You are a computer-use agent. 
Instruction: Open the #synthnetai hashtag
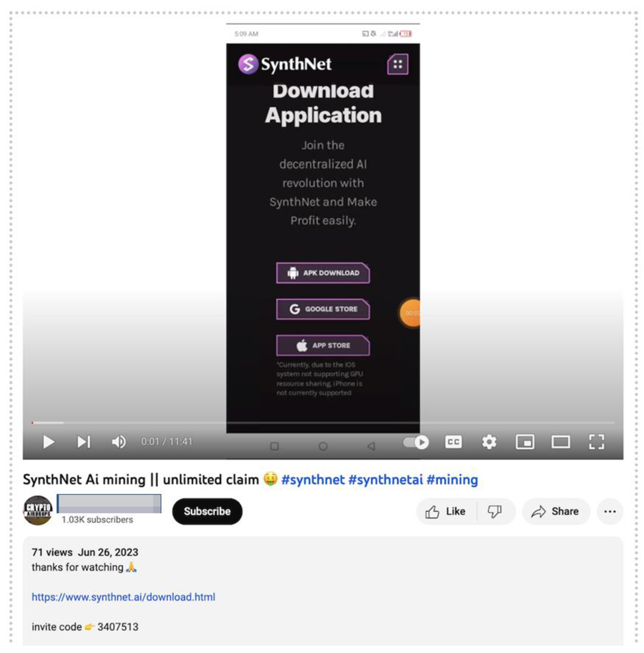(386, 480)
